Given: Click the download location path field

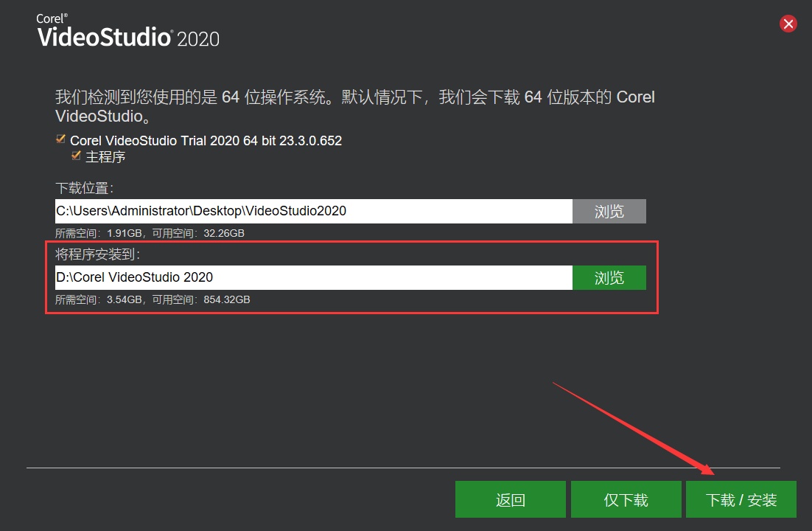Looking at the screenshot, I should pos(313,211).
